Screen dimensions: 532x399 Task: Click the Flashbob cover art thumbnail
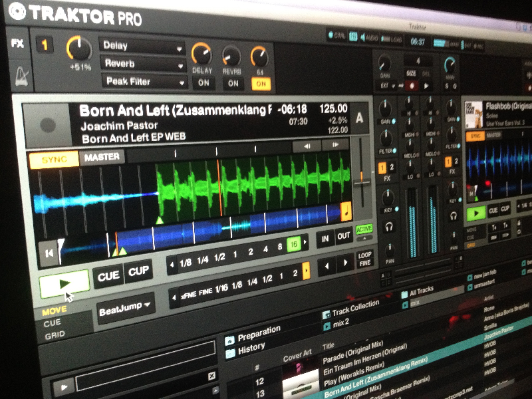point(473,114)
